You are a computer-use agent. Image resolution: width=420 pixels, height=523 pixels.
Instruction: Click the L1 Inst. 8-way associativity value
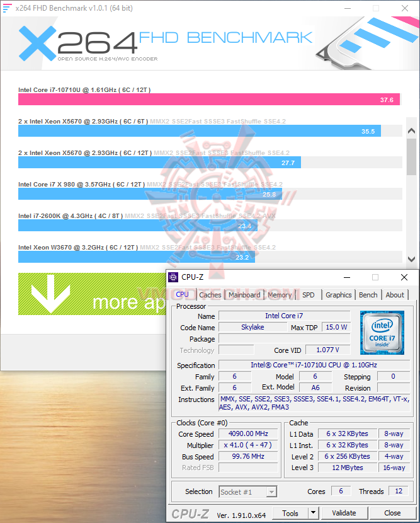[x=394, y=445]
